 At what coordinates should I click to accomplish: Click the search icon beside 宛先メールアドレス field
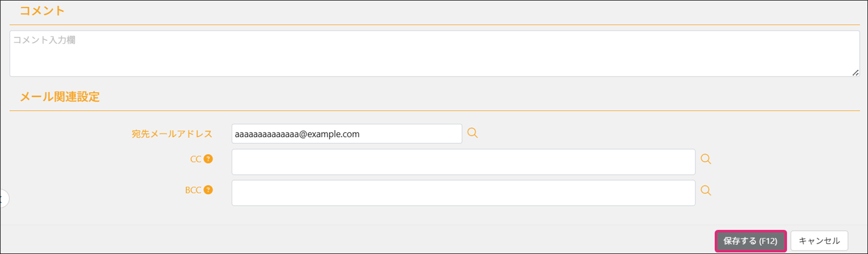pyautogui.click(x=472, y=133)
